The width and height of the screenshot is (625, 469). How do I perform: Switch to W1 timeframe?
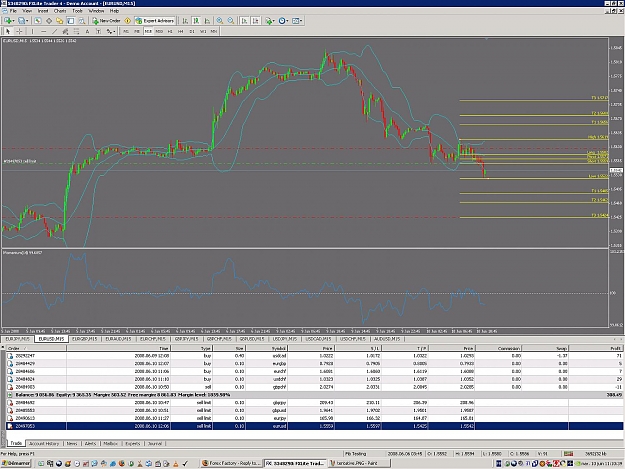(x=203, y=31)
